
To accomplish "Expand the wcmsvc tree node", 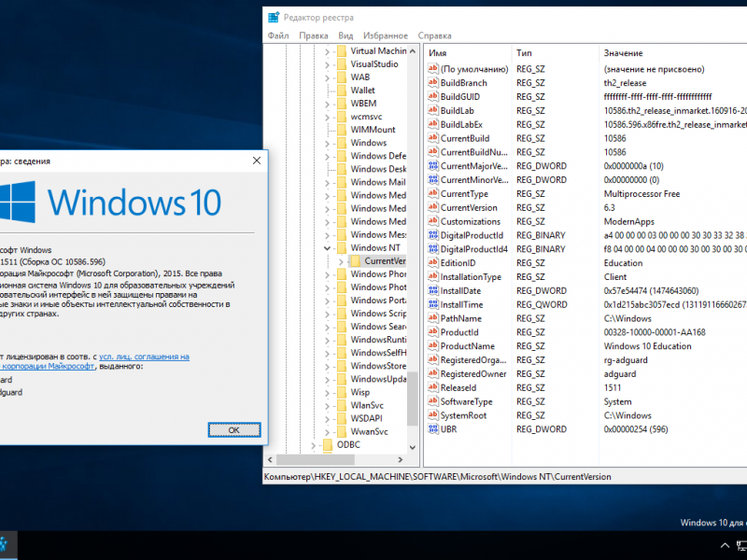I will tap(328, 117).
